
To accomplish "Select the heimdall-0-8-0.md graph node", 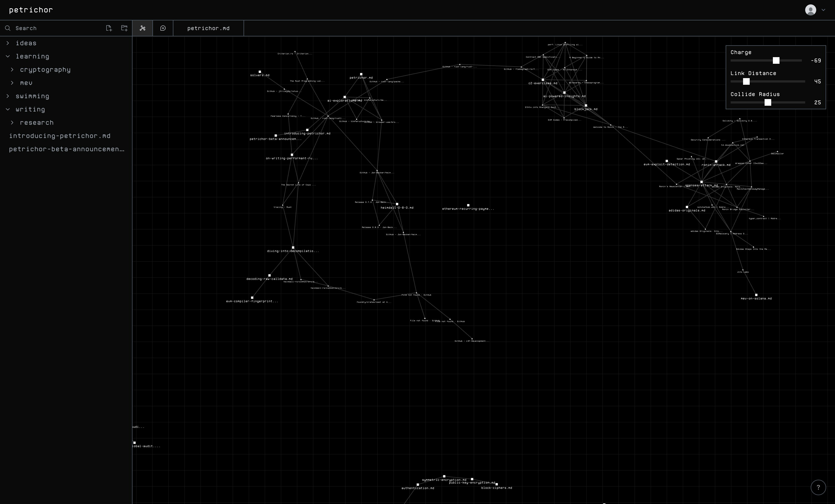I will (x=397, y=204).
